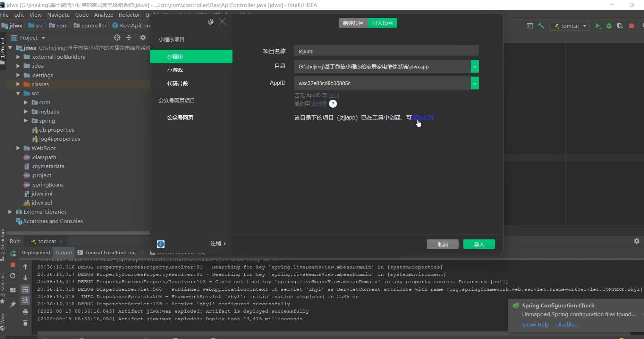Click the 项目名称 input field

(x=386, y=51)
